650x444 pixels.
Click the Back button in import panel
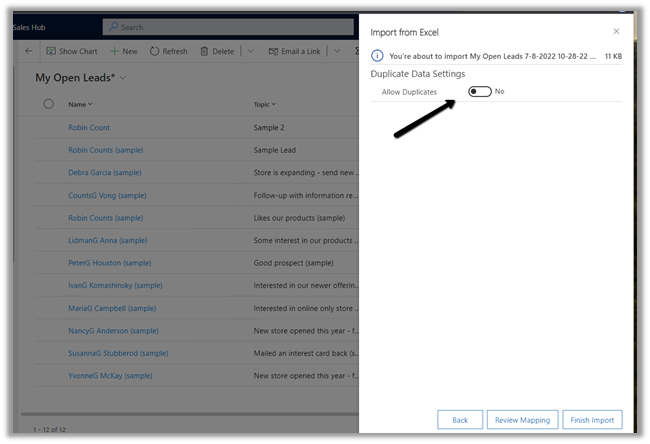[460, 420]
